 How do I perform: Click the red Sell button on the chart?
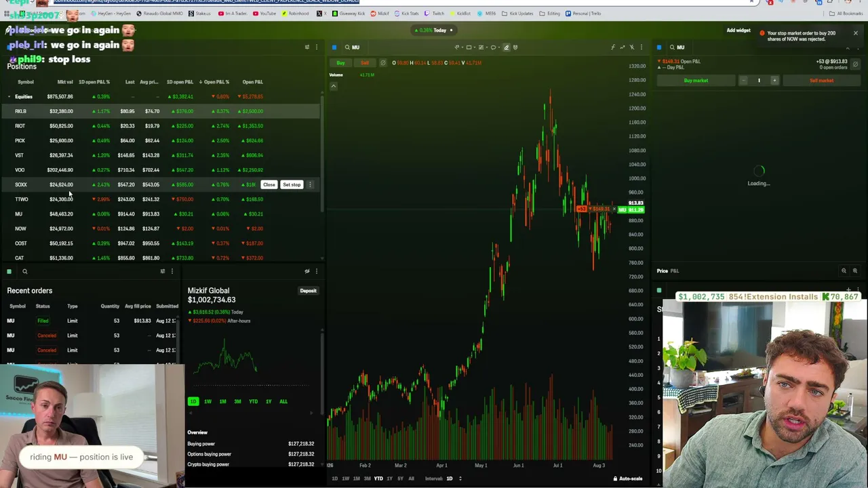365,63
